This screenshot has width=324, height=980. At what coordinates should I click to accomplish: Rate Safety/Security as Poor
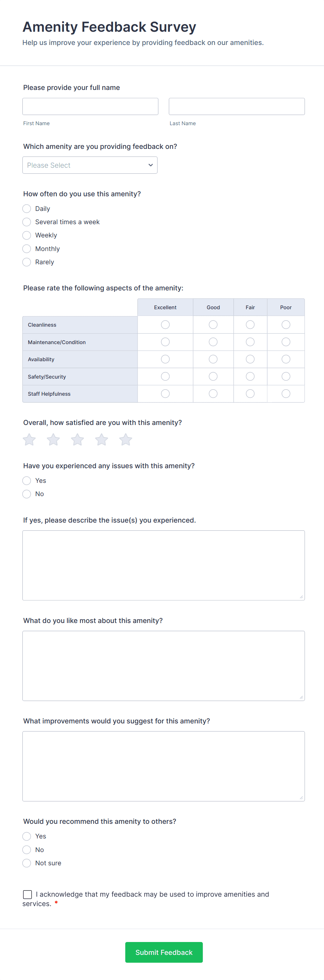pyautogui.click(x=286, y=376)
